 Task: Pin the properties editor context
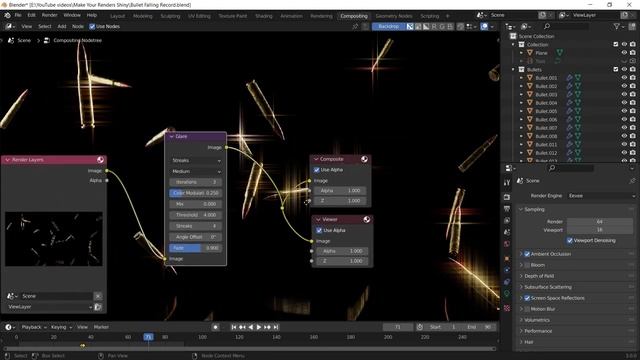632,180
